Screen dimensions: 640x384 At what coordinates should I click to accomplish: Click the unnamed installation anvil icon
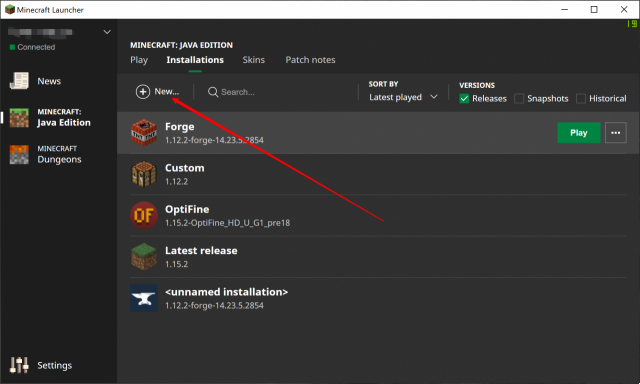point(144,298)
